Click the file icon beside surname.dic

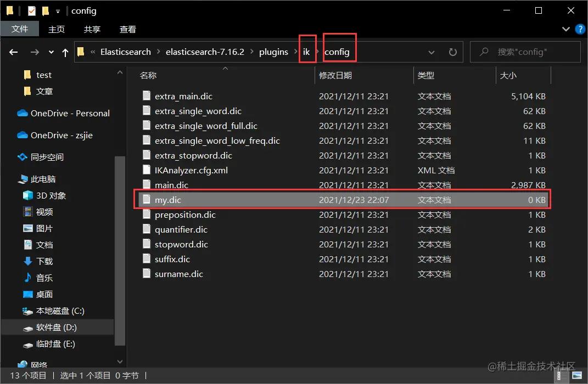[147, 274]
